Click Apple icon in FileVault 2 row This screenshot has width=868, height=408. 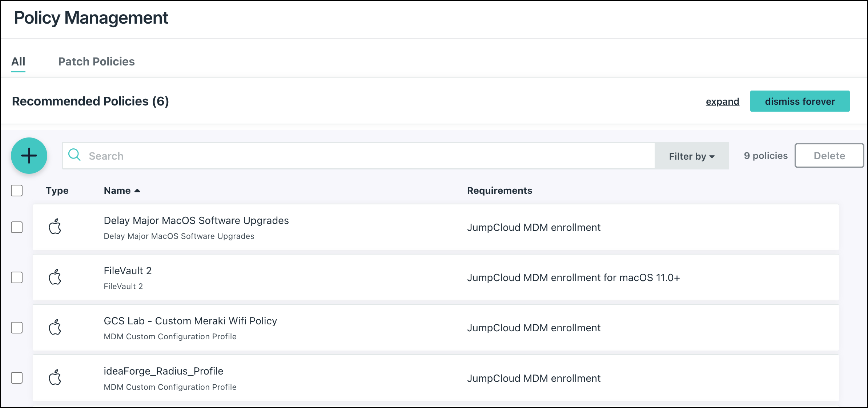55,277
